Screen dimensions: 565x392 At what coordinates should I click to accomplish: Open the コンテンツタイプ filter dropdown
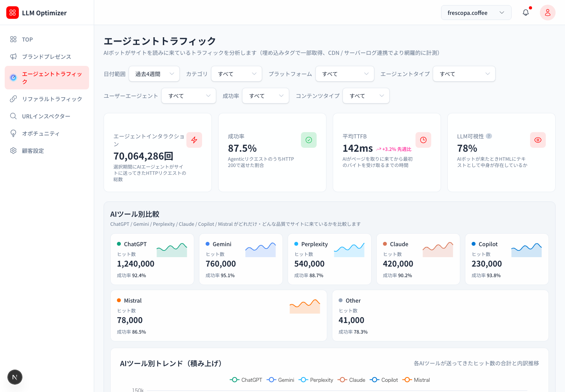(366, 96)
